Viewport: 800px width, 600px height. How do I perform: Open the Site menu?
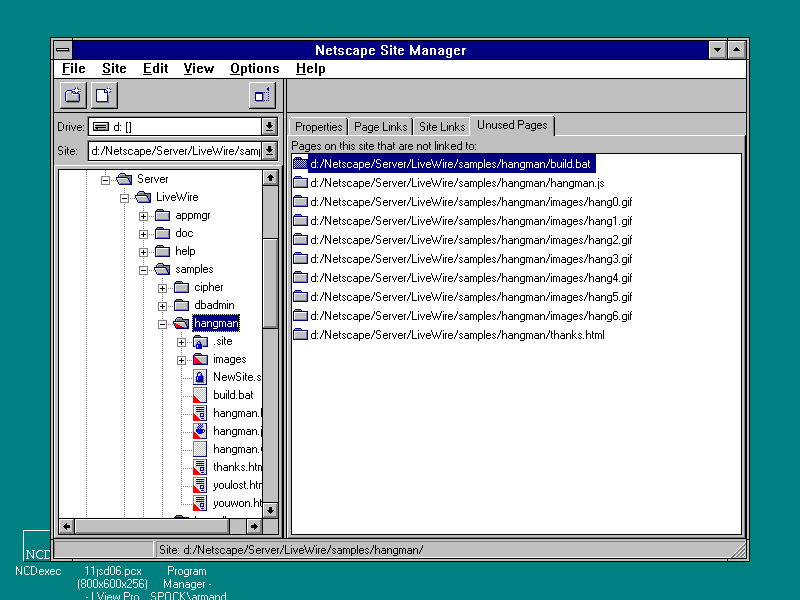point(114,68)
